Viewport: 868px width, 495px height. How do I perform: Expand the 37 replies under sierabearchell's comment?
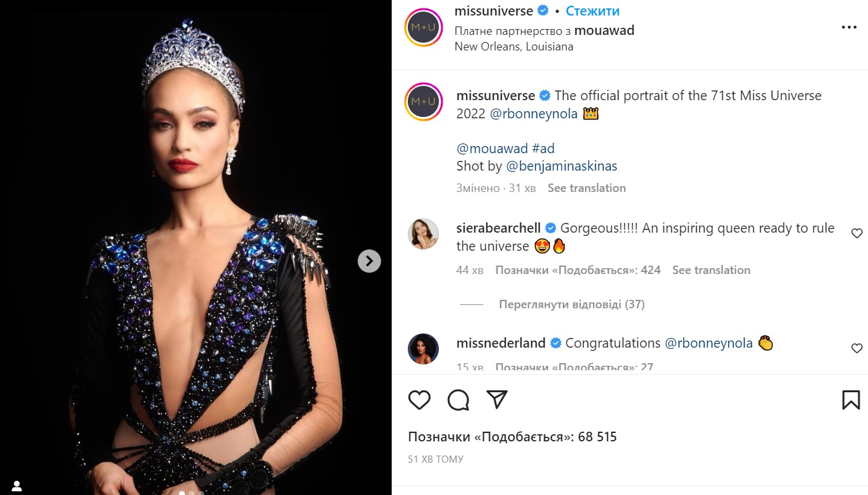pyautogui.click(x=571, y=304)
